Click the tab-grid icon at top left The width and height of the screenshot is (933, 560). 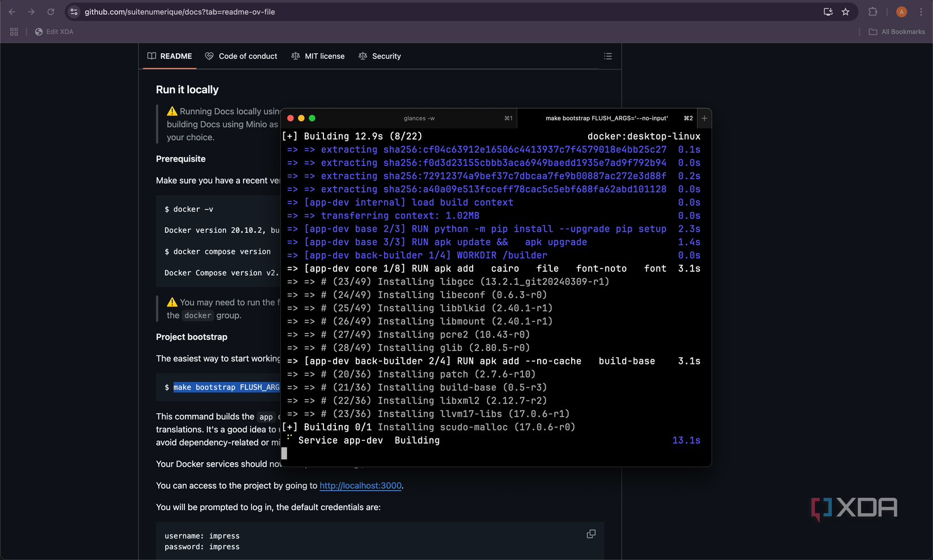(x=14, y=32)
